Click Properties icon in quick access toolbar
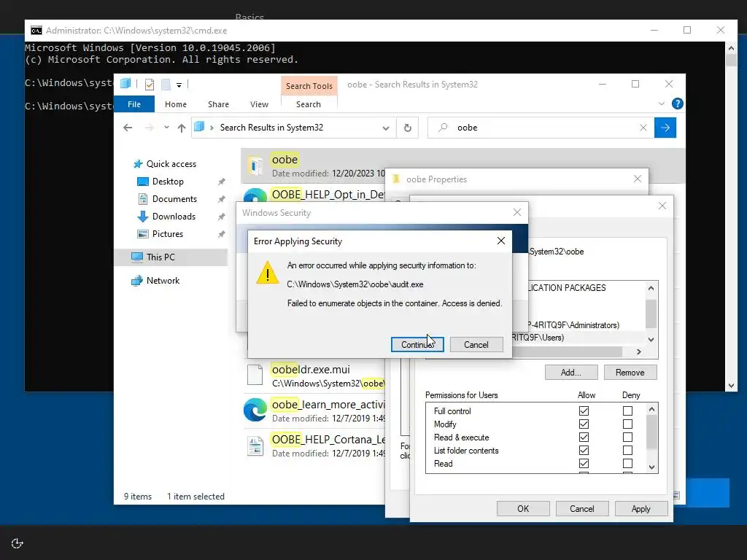 pos(149,85)
